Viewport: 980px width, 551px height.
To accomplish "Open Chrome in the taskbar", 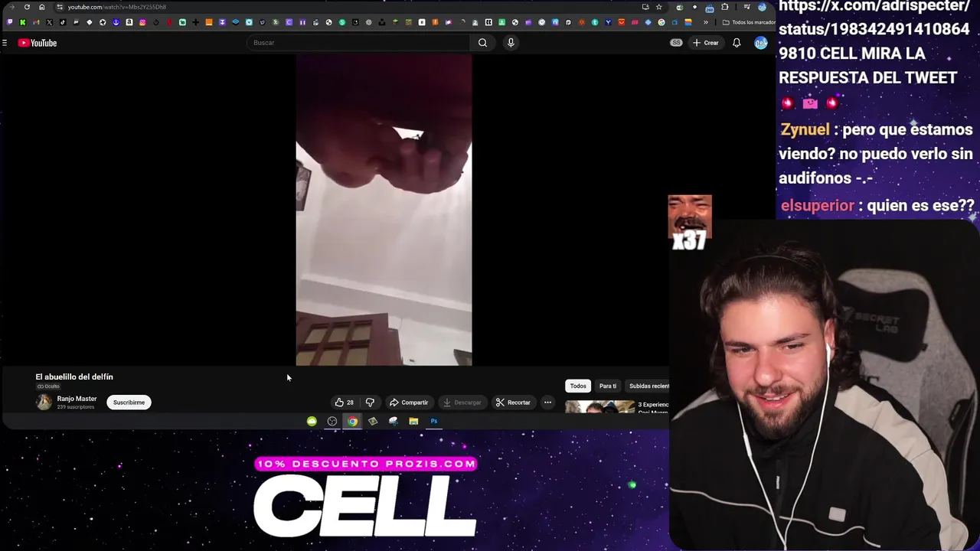I will pyautogui.click(x=352, y=421).
